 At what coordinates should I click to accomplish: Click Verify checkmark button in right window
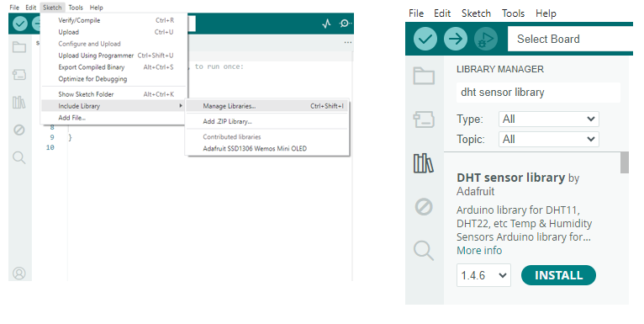click(425, 39)
